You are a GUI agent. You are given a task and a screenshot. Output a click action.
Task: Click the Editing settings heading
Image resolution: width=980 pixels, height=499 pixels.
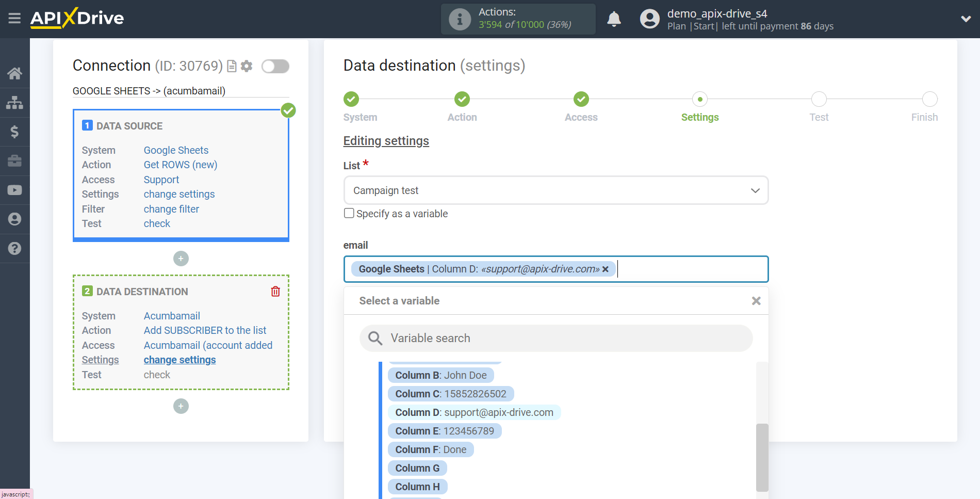click(x=386, y=141)
